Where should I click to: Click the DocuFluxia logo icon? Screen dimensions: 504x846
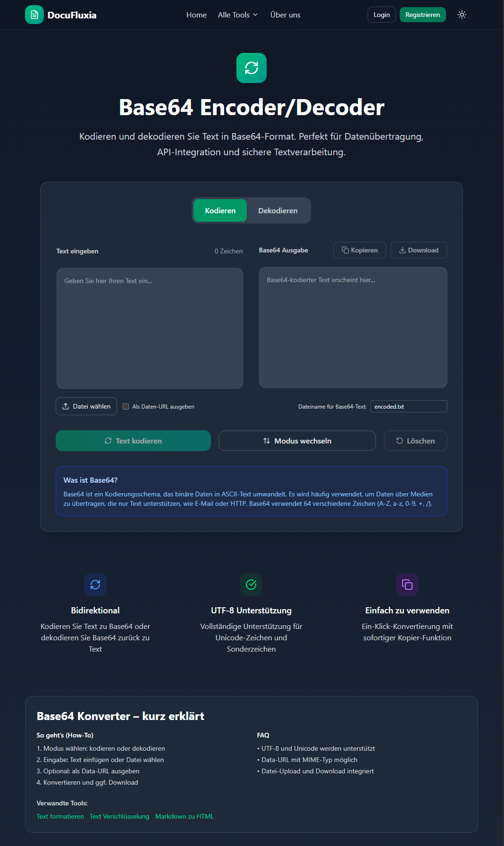click(34, 15)
